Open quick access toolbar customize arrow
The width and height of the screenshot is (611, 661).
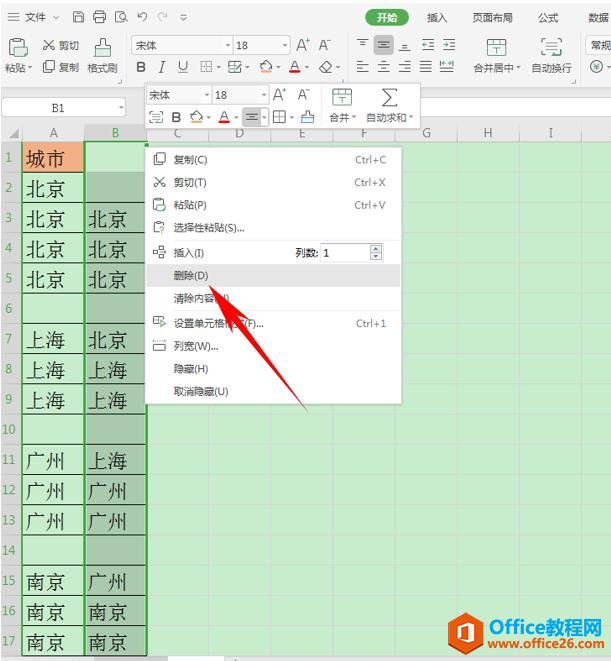[183, 17]
